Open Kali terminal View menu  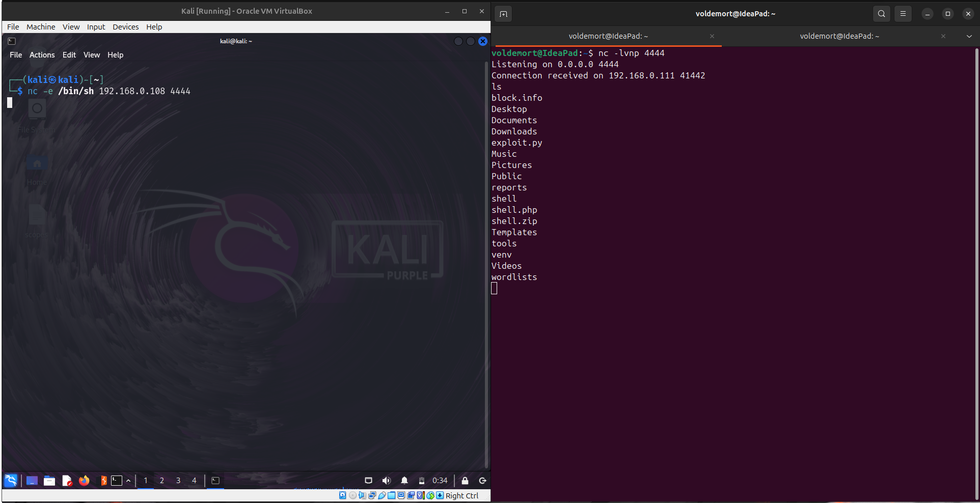click(x=92, y=55)
